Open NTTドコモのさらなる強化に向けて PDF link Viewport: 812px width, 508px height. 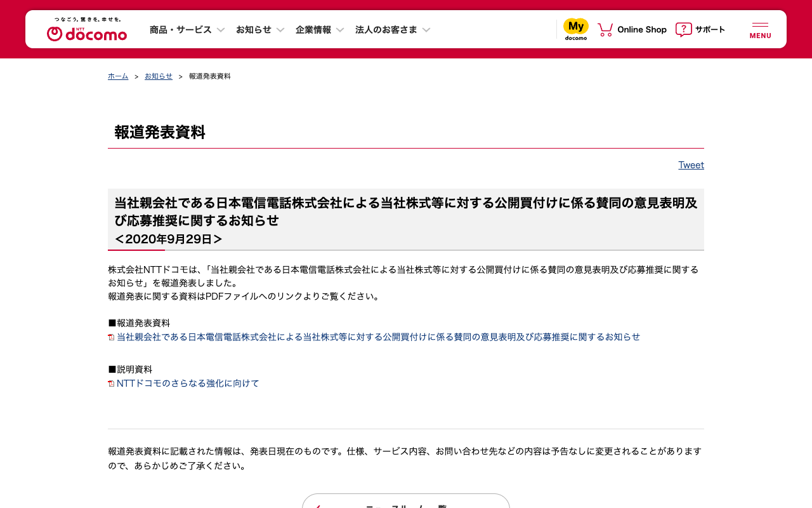click(x=188, y=384)
